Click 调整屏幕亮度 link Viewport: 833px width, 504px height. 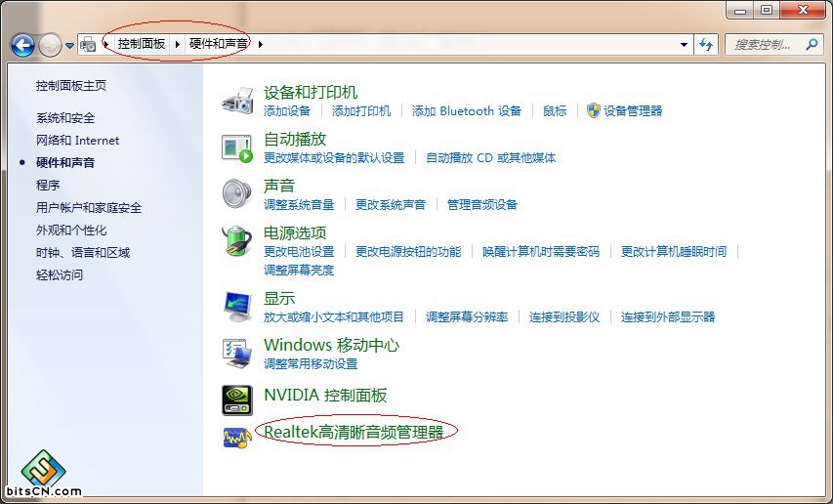299,270
